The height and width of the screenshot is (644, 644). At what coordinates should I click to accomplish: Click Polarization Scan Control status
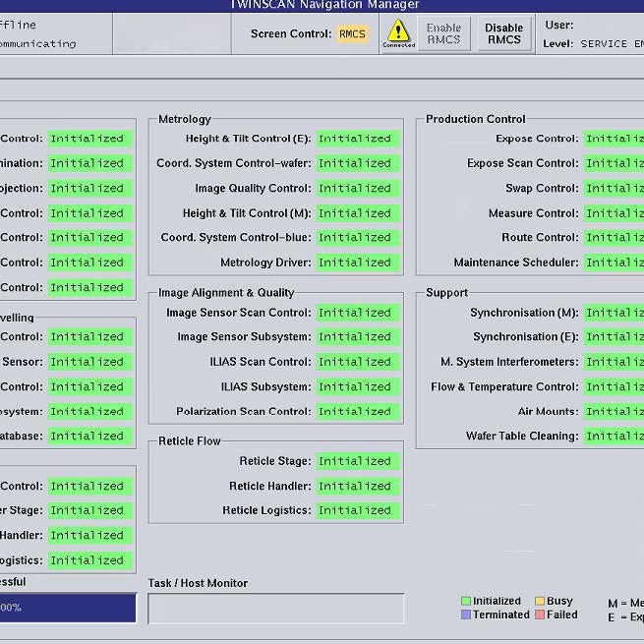point(357,412)
